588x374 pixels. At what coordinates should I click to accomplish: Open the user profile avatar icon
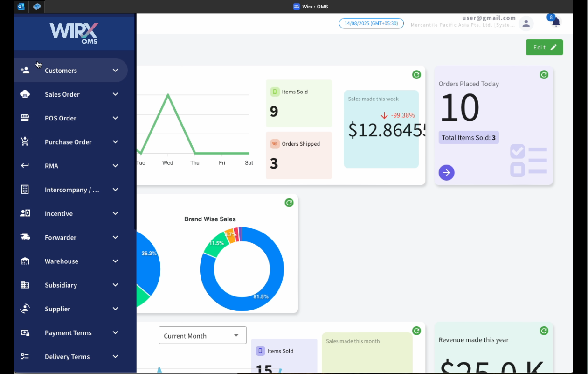526,23
